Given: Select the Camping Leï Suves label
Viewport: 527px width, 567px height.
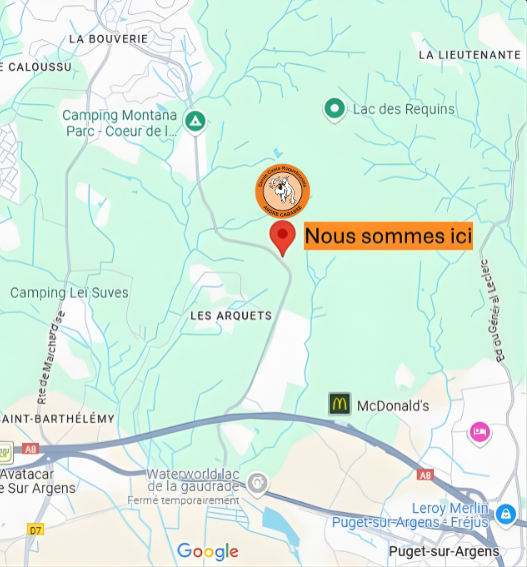Looking at the screenshot, I should 69,293.
